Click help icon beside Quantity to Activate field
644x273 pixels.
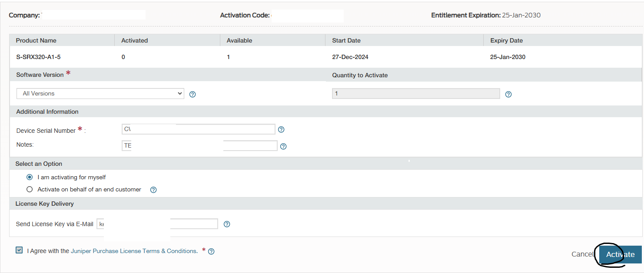coord(508,94)
